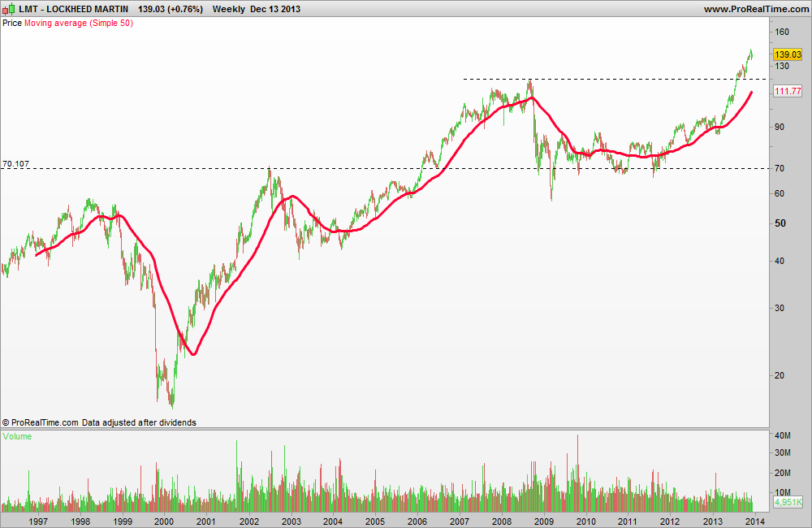Click the Volume panel label
This screenshot has width=812, height=528.
pyautogui.click(x=17, y=436)
